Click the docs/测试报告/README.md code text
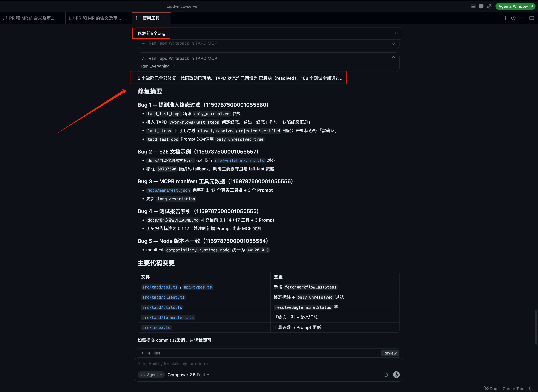 pos(173,220)
